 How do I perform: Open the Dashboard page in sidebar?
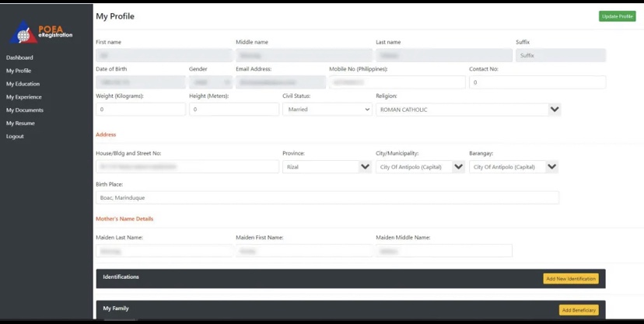tap(19, 57)
